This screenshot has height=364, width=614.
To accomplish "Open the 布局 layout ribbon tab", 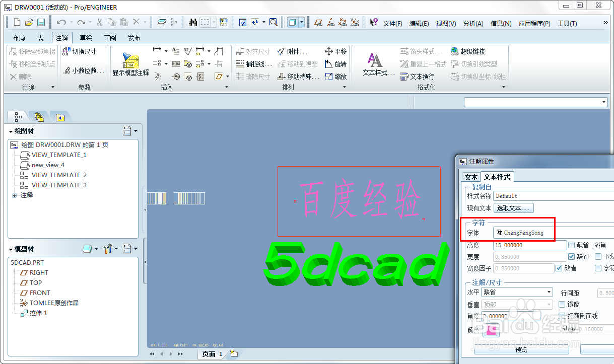I will pyautogui.click(x=19, y=38).
